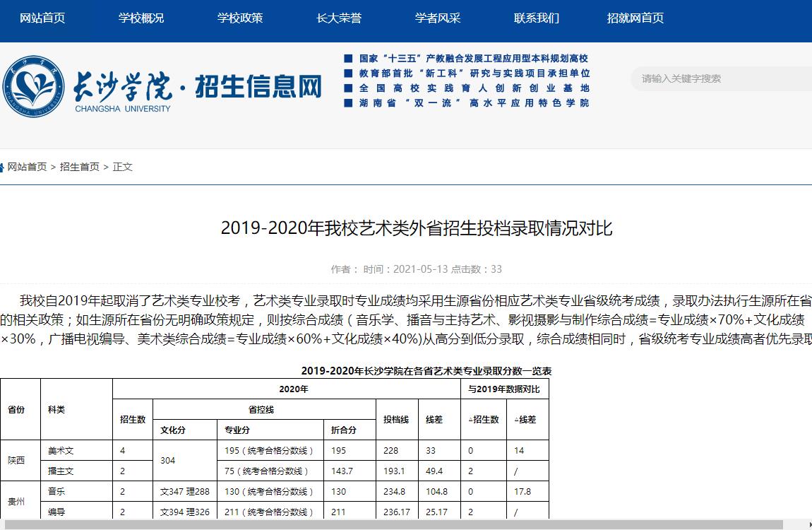Open 学校政策 menu item

click(x=240, y=18)
